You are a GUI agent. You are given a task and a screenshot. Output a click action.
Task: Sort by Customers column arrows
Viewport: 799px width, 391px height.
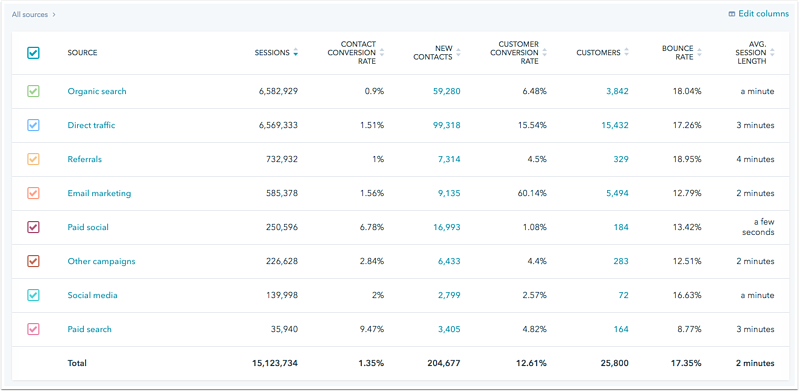tap(626, 53)
